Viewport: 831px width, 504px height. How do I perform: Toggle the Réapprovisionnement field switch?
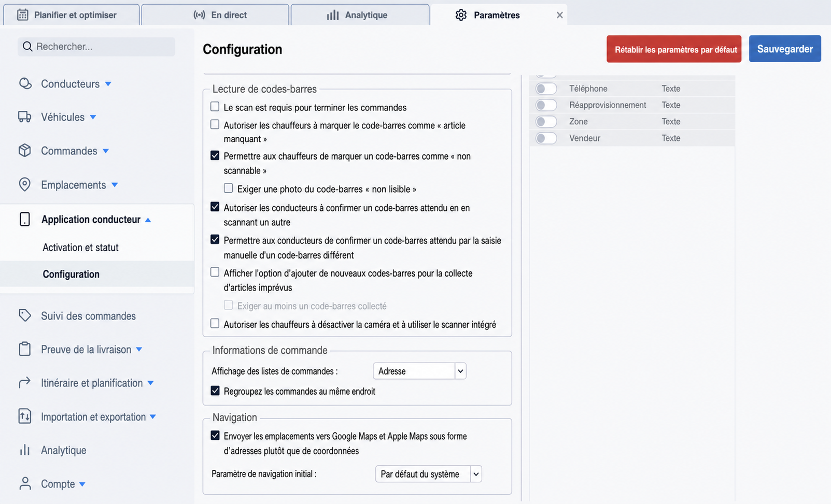546,105
